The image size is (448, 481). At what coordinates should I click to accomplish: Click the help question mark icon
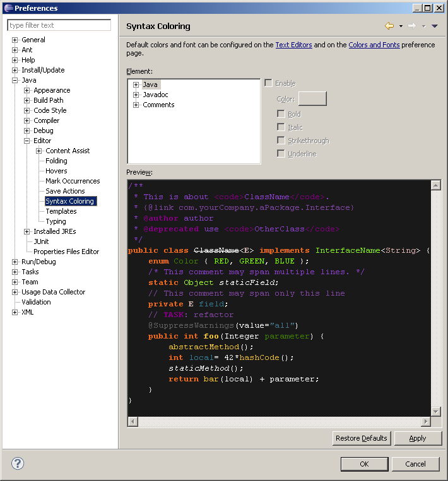point(18,463)
